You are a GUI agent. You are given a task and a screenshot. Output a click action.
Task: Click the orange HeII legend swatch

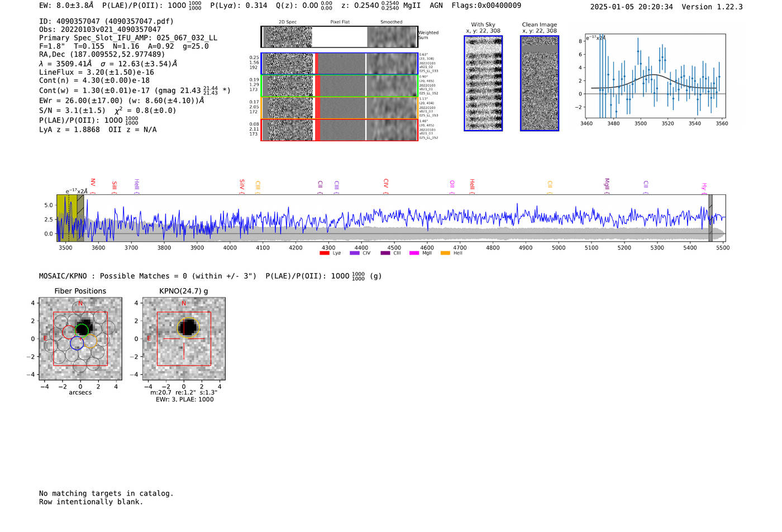(x=445, y=253)
